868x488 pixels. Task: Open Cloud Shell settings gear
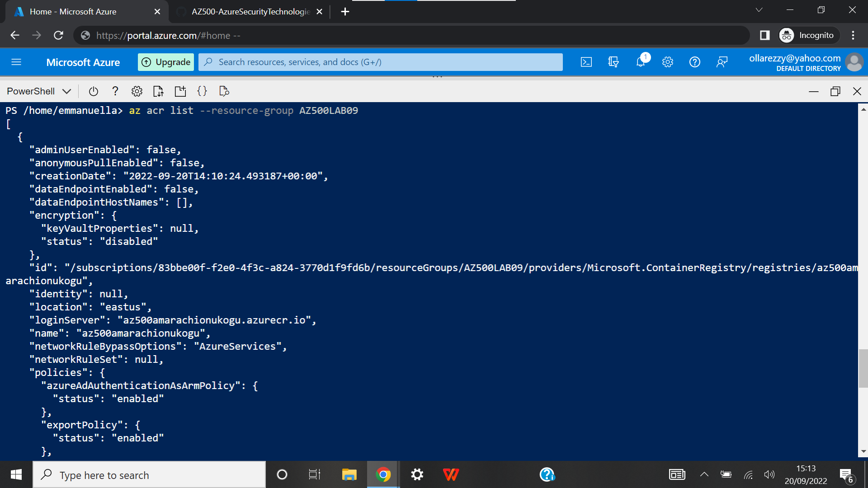point(137,91)
